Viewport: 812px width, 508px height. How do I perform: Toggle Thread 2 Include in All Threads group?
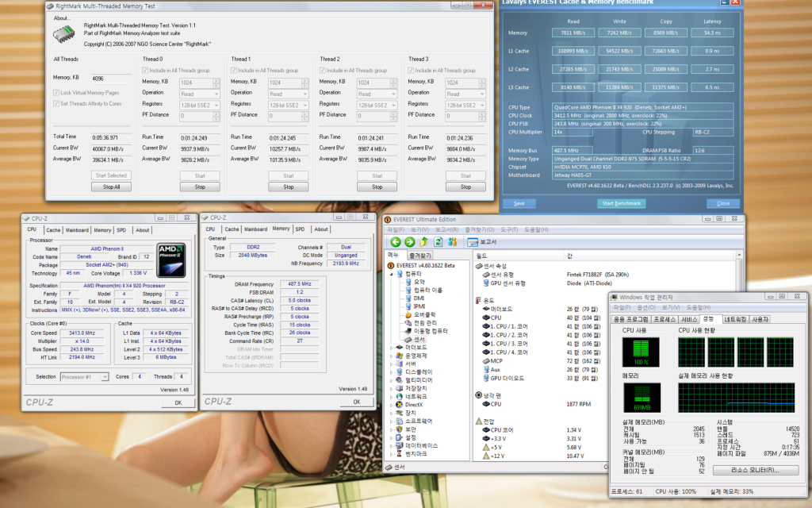coord(323,71)
